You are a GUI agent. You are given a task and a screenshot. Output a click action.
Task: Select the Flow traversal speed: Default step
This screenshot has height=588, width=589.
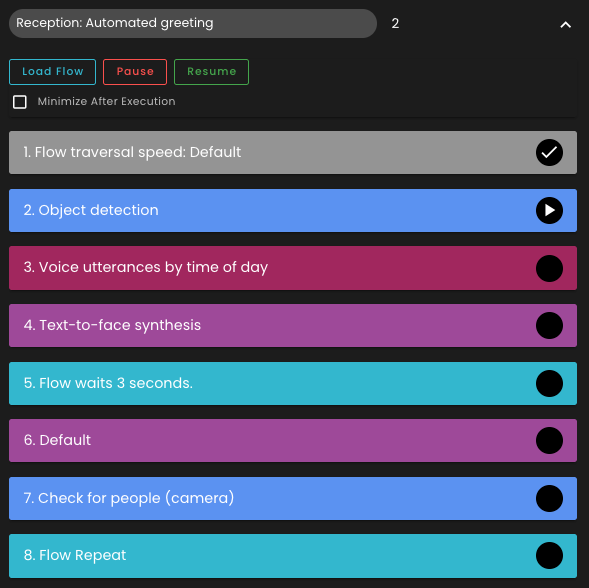[293, 153]
